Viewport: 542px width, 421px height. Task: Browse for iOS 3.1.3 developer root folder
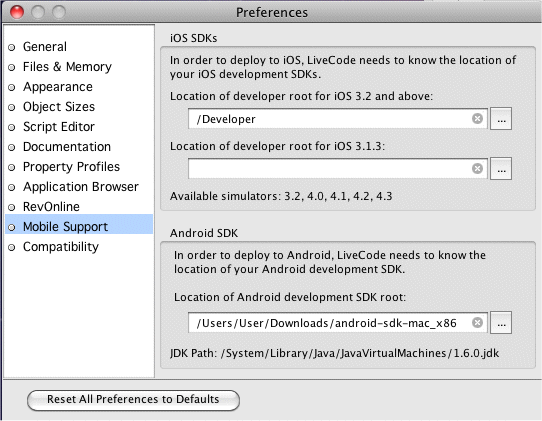coord(501,169)
